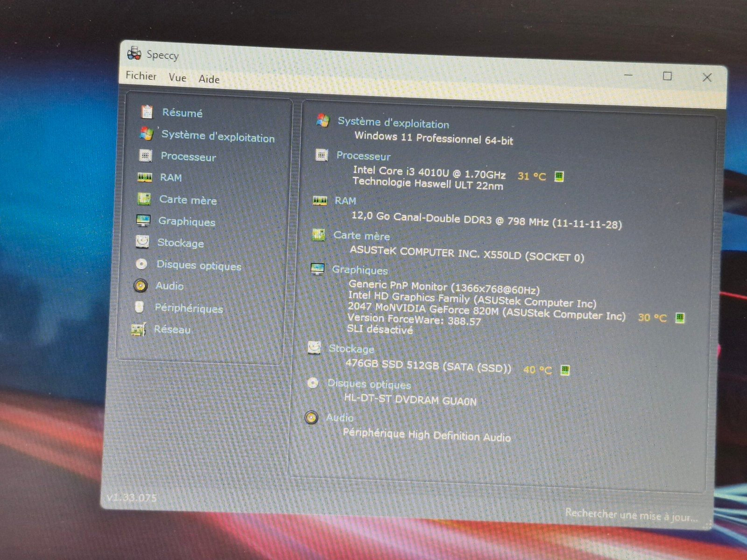
Task: Click the SSD 40 °C temperature indicator icon
Action: [x=565, y=371]
